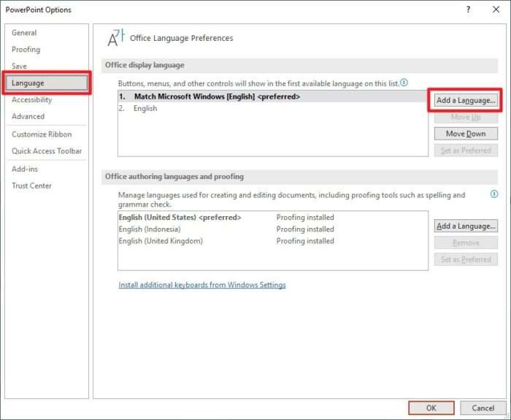Click the Office display language section header

coord(299,65)
